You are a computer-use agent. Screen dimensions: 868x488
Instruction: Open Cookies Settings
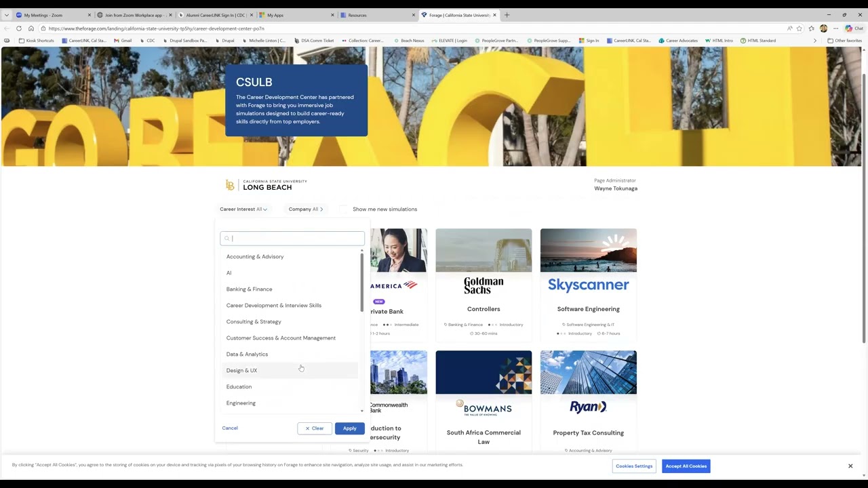(x=634, y=466)
